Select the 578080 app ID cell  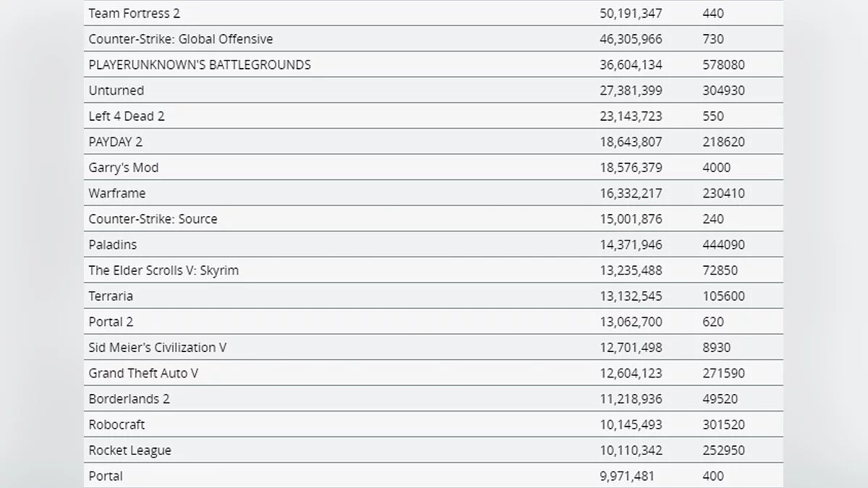[723, 64]
